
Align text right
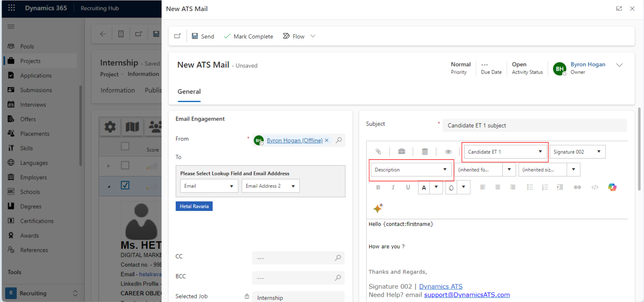[513, 187]
